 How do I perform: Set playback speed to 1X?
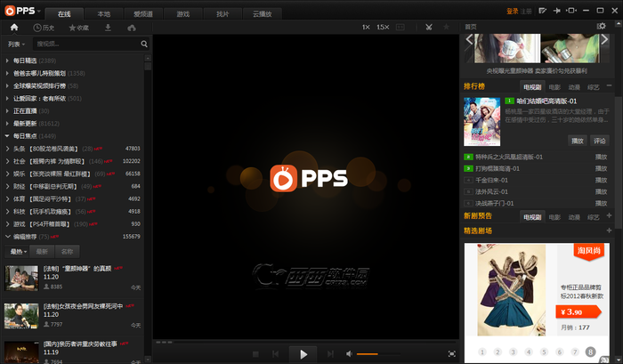pos(366,27)
